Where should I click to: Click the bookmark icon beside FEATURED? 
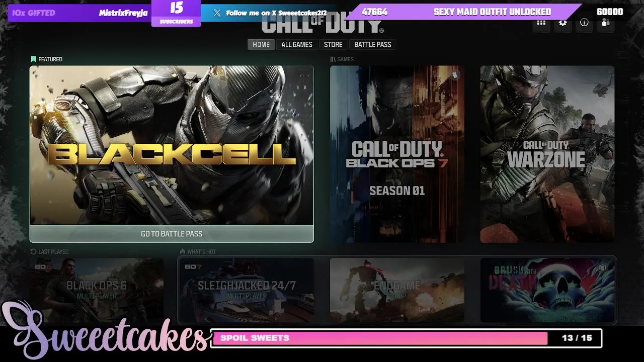pos(34,59)
